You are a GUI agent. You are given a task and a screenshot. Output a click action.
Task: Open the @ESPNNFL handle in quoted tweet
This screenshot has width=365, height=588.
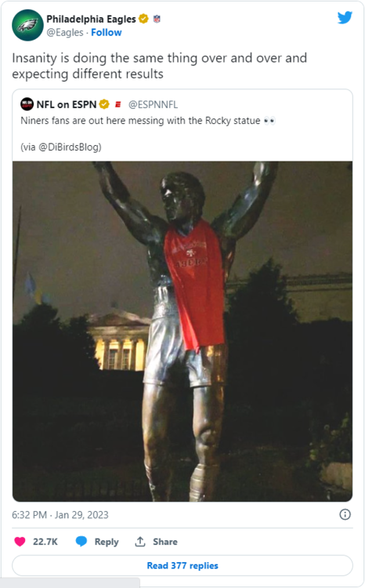pyautogui.click(x=153, y=104)
